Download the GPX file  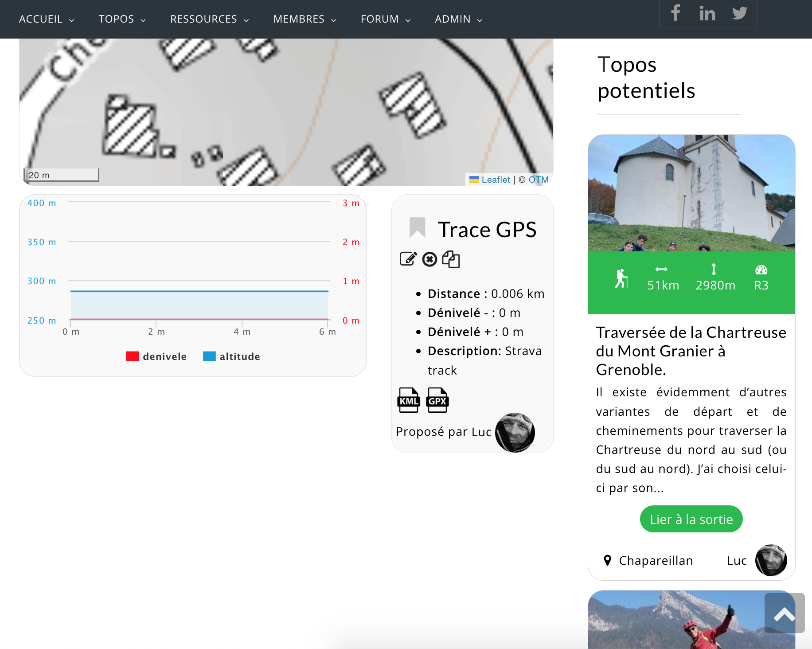pyautogui.click(x=437, y=400)
